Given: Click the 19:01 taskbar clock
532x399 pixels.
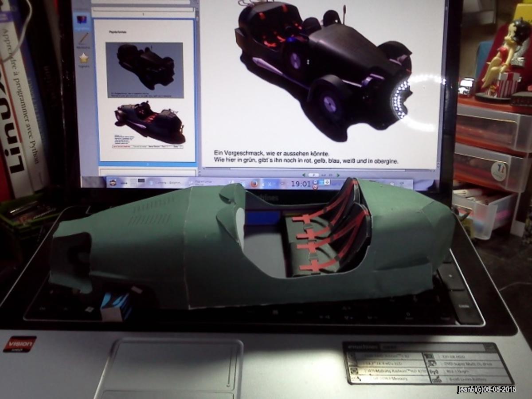Looking at the screenshot, I should coord(301,184).
